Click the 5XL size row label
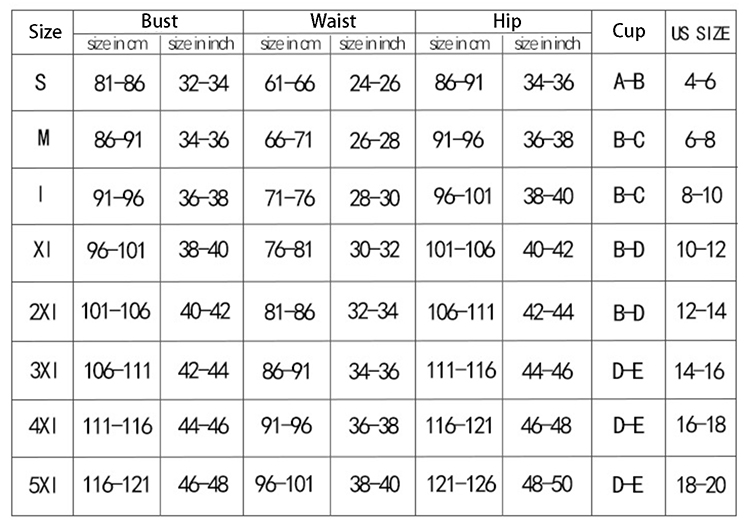This screenshot has width=750, height=527. pyautogui.click(x=42, y=484)
